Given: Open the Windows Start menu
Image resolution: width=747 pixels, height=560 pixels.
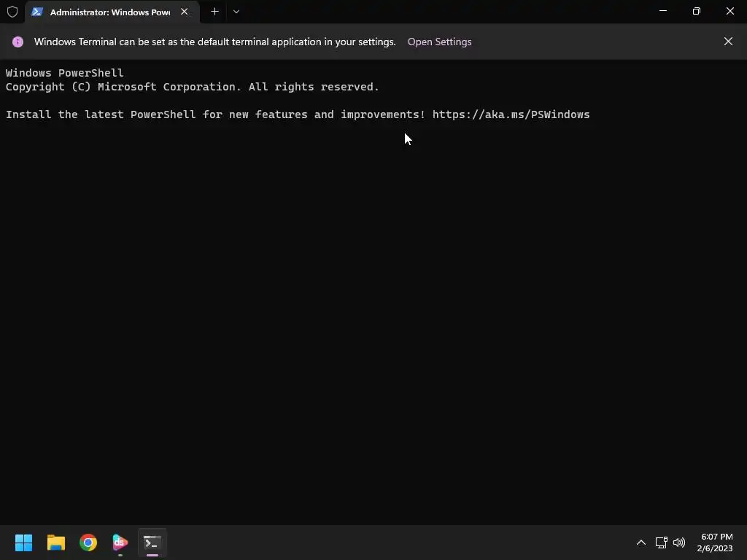Looking at the screenshot, I should click(x=24, y=542).
